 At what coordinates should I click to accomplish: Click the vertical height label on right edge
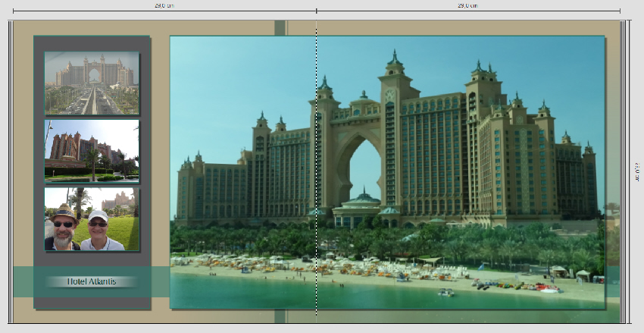click(x=636, y=172)
